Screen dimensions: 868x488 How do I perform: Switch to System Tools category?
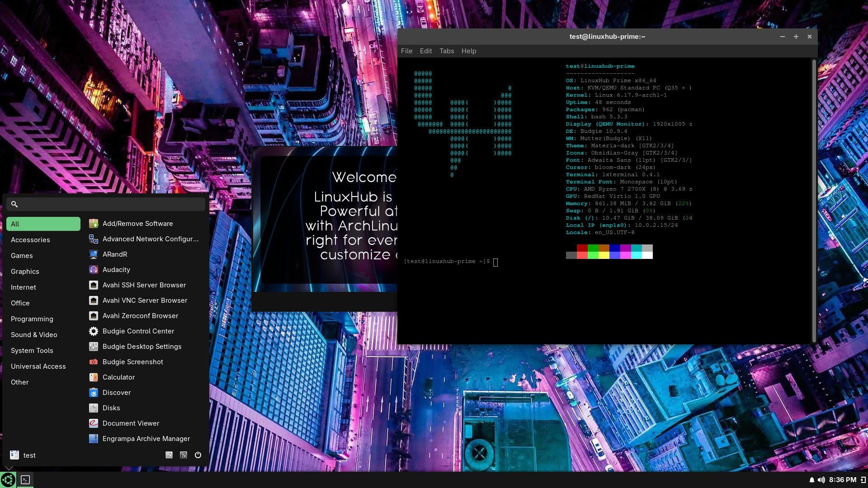tap(32, 351)
